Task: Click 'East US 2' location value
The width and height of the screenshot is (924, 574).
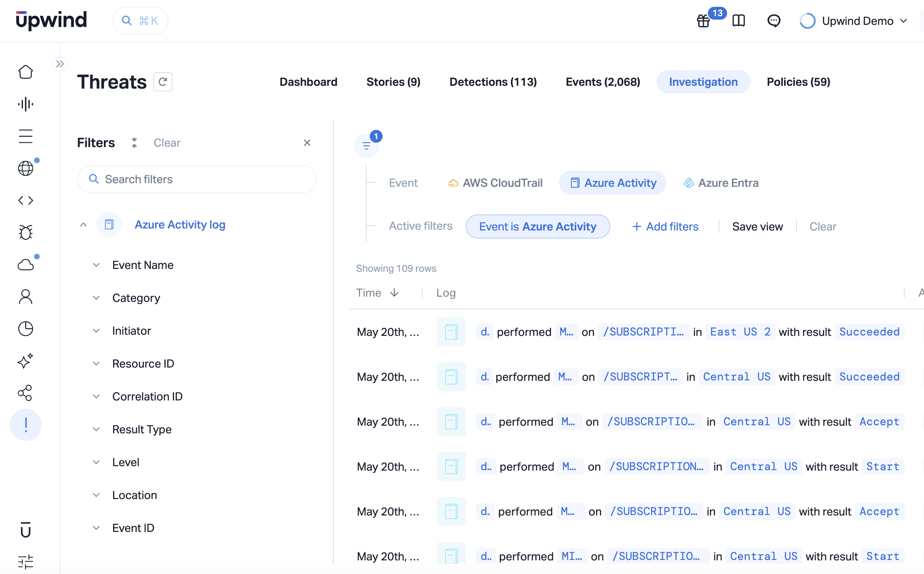Action: tap(740, 332)
